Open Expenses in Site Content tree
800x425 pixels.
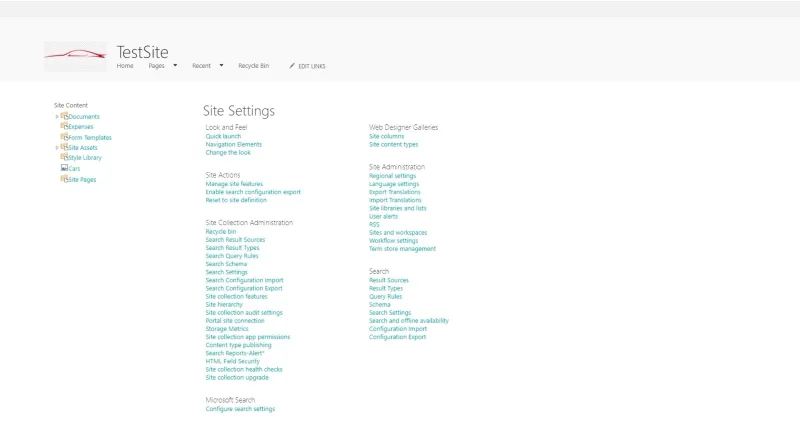pyautogui.click(x=81, y=127)
